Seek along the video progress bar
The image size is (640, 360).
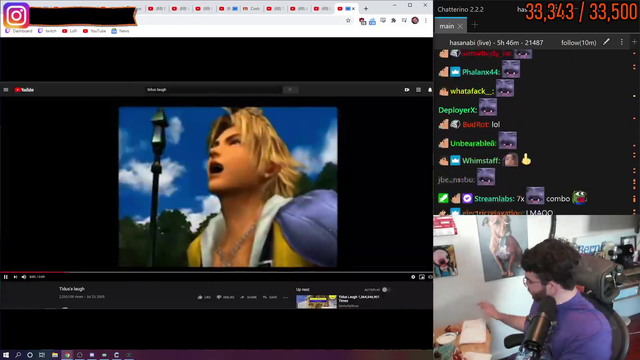pos(216,272)
